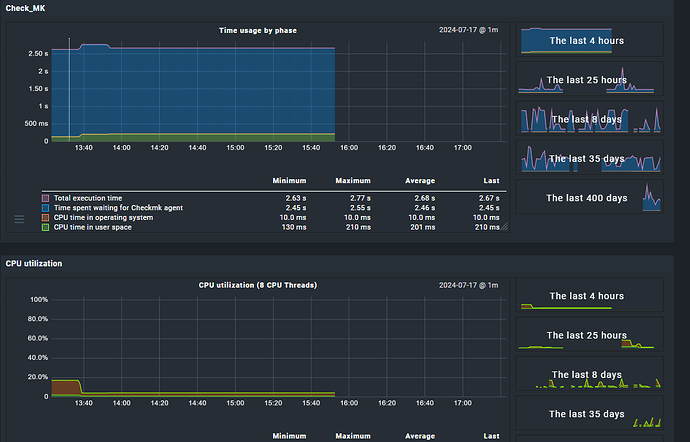The image size is (690, 442).
Task: Click the orange CPU time in operating system swatch
Action: tap(46, 218)
